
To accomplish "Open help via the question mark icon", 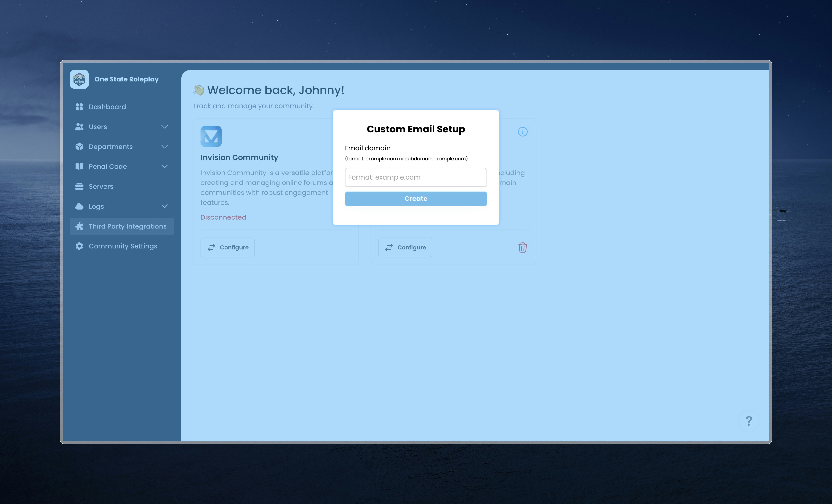I will (749, 421).
